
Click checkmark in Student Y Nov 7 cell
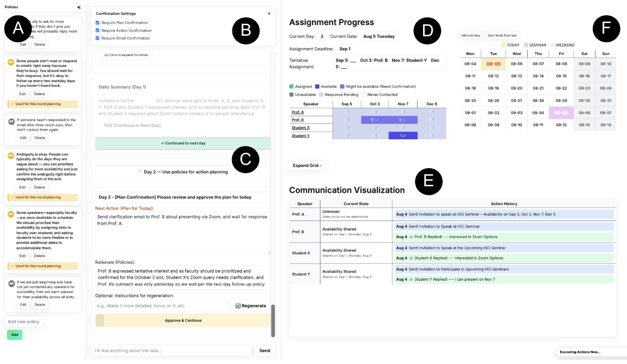[404, 136]
